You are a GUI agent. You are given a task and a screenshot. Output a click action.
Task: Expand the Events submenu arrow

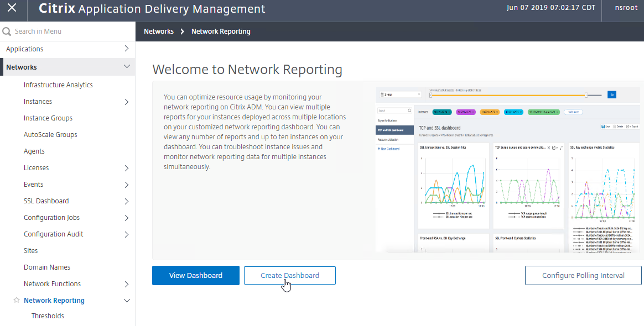(127, 185)
